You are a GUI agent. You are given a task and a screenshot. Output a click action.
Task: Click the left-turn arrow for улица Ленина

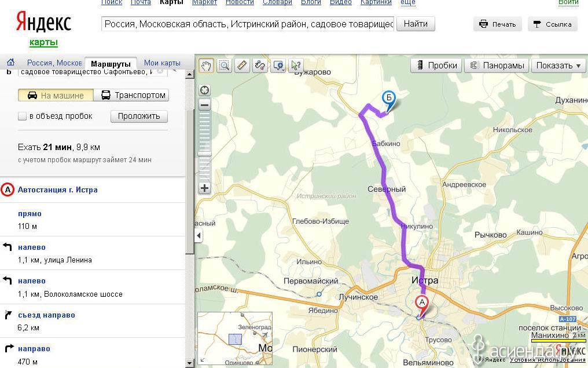click(8, 247)
